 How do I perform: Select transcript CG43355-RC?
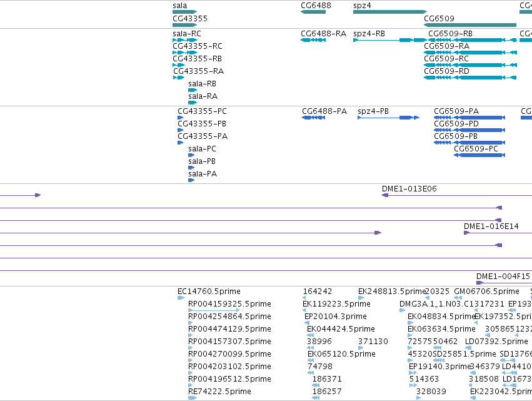pos(184,53)
